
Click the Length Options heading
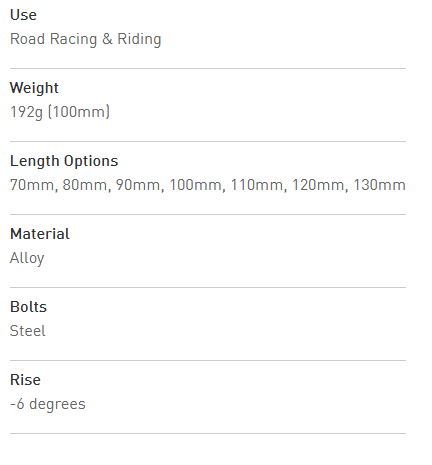(x=64, y=161)
